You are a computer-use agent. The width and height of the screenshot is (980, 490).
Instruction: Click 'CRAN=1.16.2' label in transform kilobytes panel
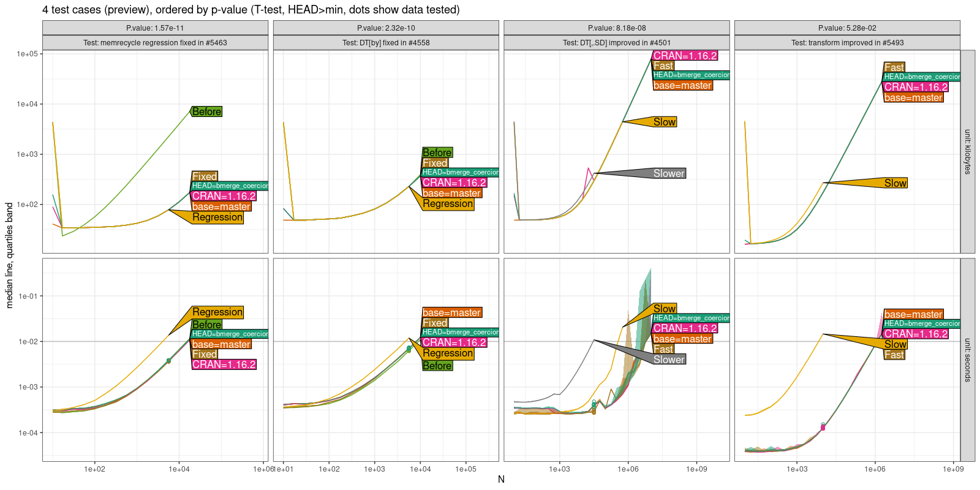coord(916,87)
